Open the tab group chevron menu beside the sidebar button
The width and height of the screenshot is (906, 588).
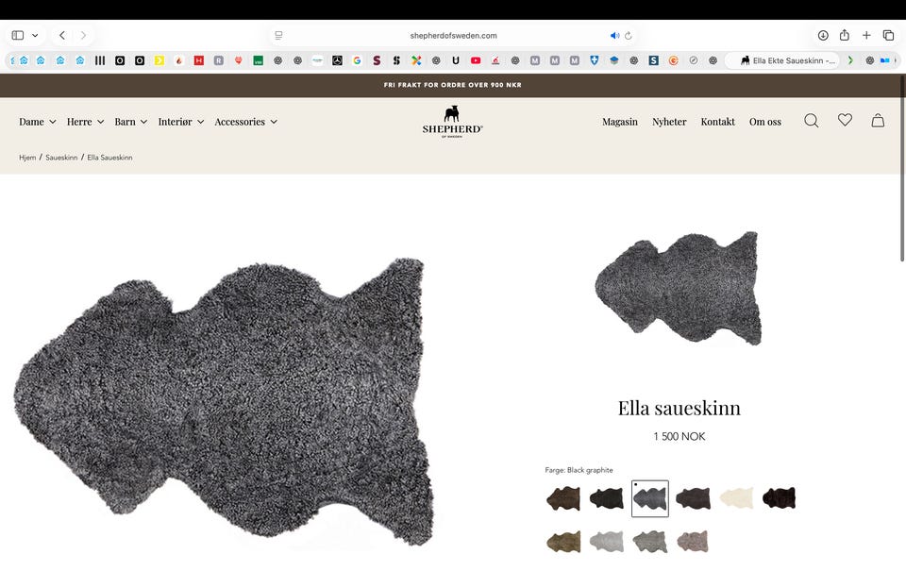[x=35, y=35]
